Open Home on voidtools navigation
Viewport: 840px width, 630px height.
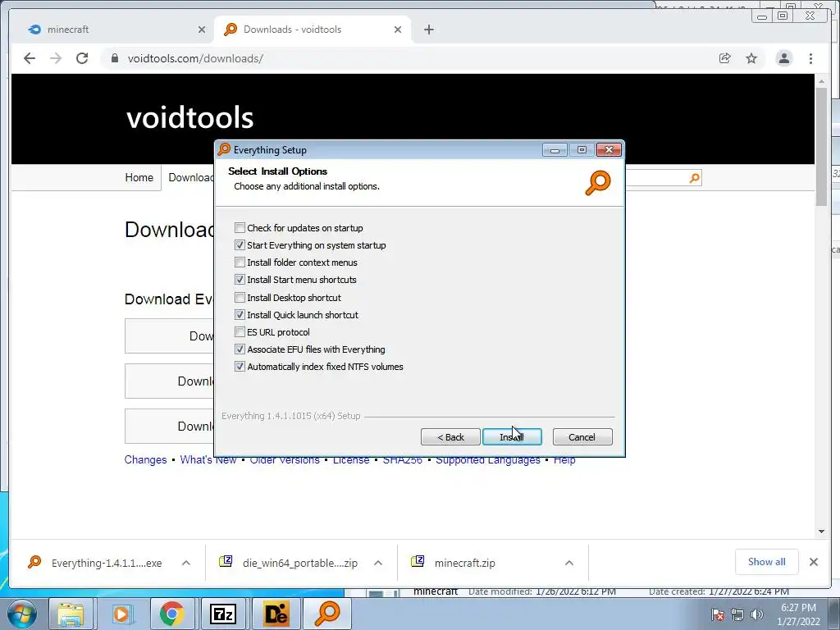139,177
